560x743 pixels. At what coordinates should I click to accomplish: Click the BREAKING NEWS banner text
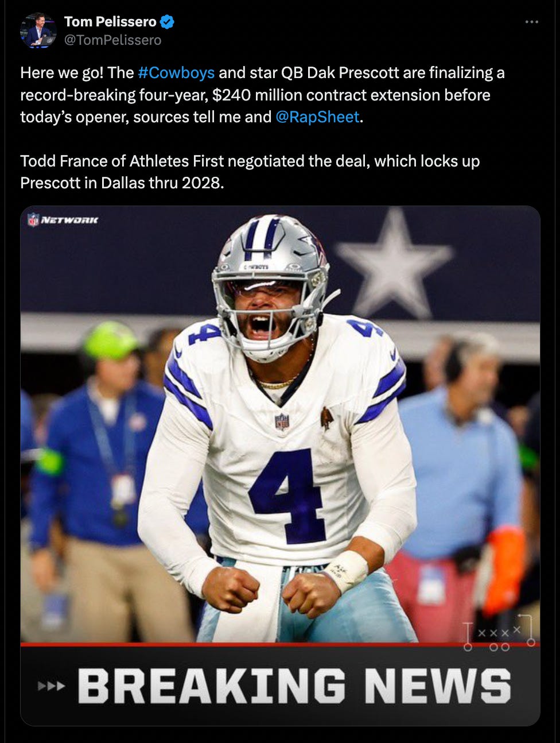(294, 686)
